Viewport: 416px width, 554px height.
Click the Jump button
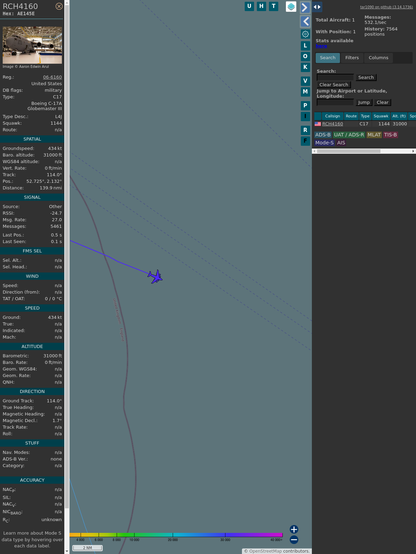click(x=363, y=102)
